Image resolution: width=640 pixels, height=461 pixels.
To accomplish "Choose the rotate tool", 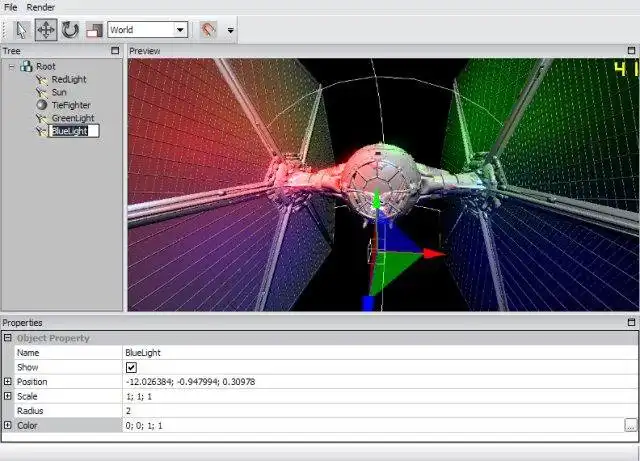I will pyautogui.click(x=70, y=30).
